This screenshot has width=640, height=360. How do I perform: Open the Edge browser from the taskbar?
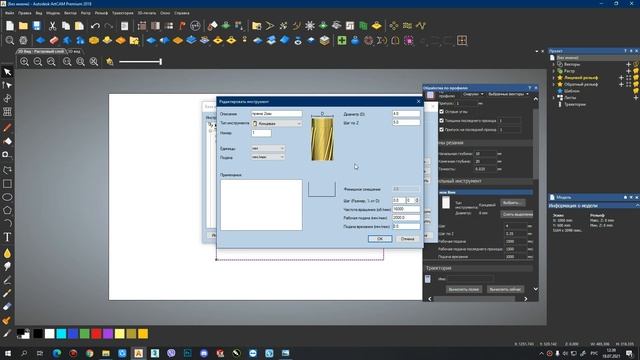[57, 353]
